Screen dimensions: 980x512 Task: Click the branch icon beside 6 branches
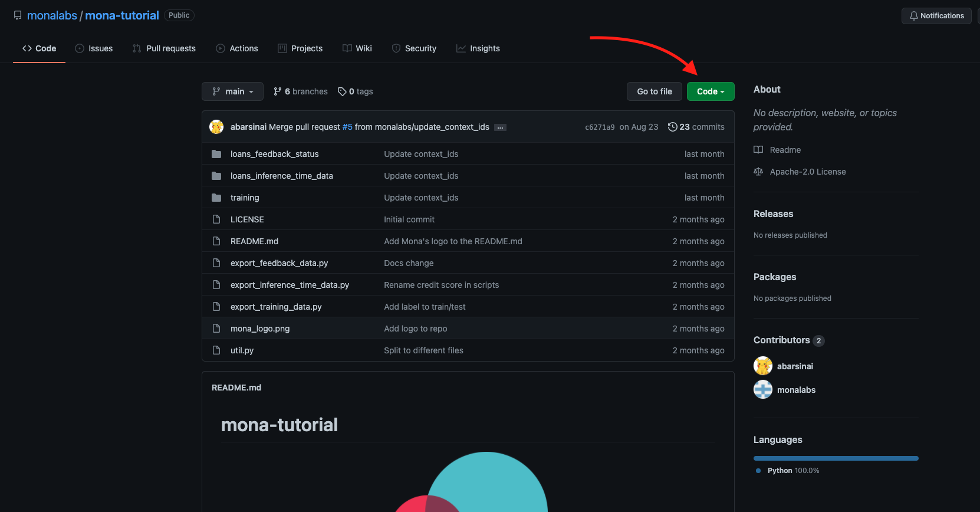click(277, 91)
